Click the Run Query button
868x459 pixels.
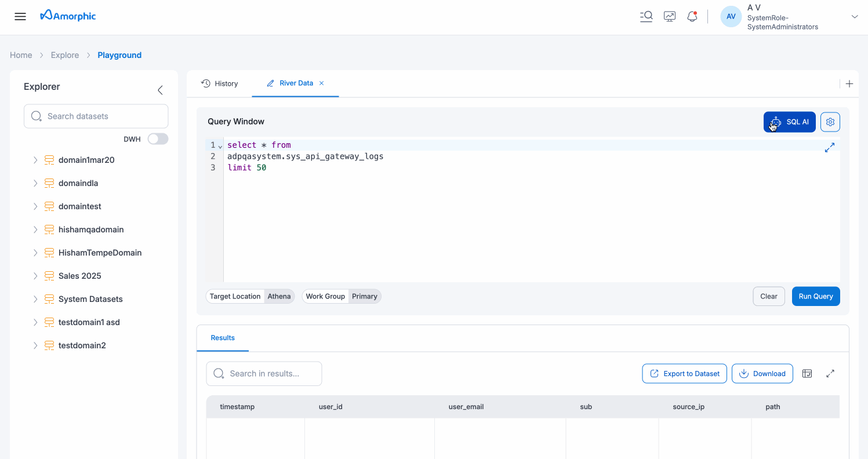[x=815, y=296]
